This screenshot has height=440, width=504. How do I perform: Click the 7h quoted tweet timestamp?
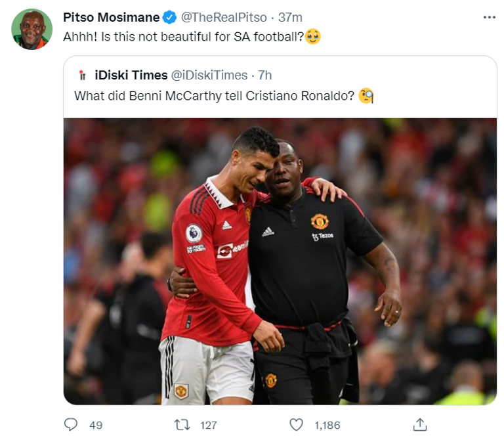[265, 75]
